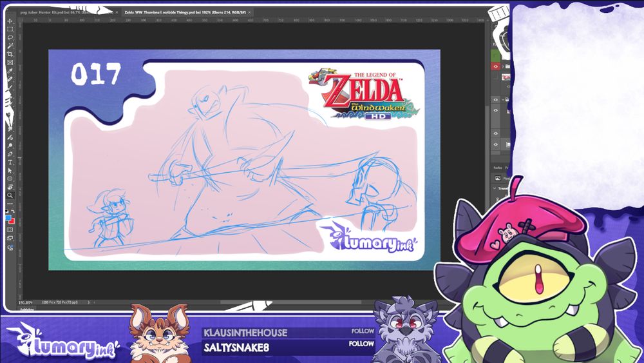Select the Crop tool
The width and height of the screenshot is (644, 363).
pos(10,54)
